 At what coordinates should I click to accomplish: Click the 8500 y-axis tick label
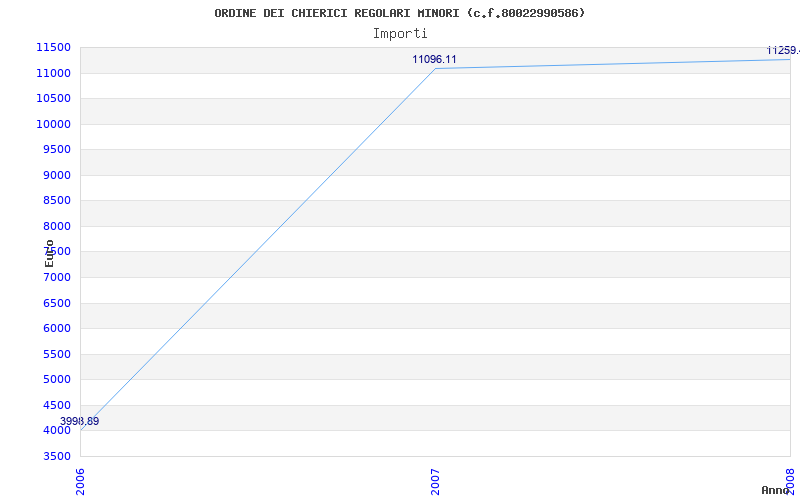[x=57, y=201]
